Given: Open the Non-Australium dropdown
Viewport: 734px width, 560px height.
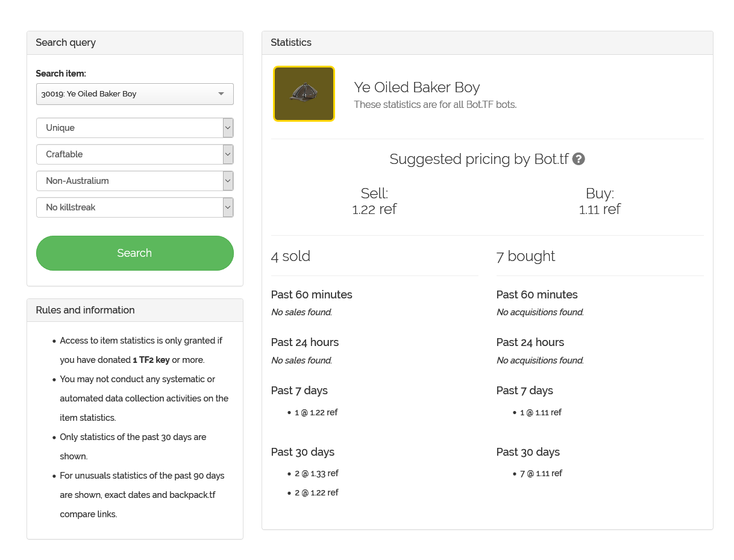Looking at the screenshot, I should click(134, 181).
